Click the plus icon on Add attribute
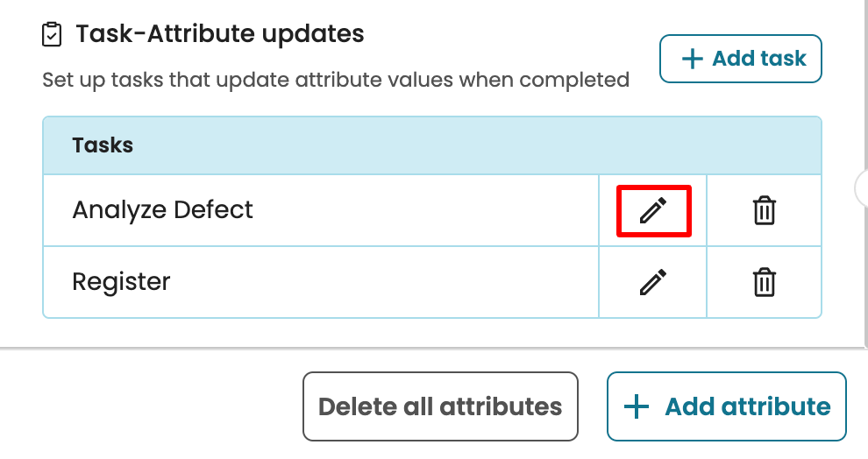 (636, 406)
